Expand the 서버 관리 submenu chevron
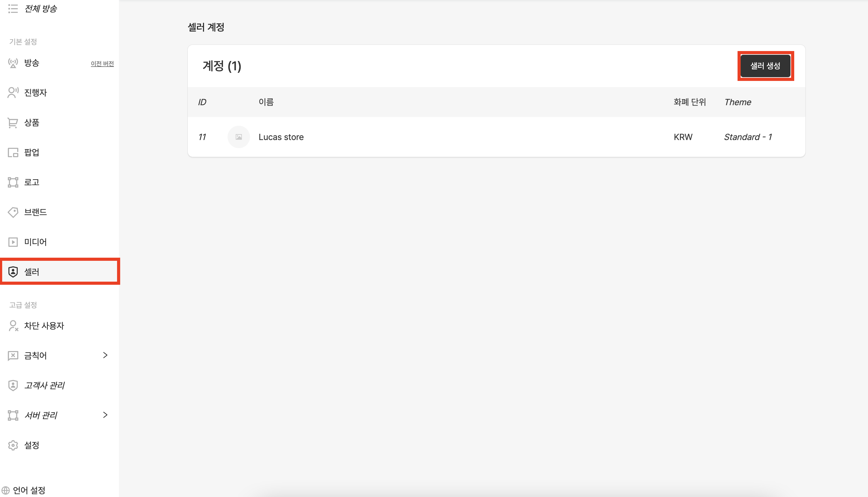868x497 pixels. (x=105, y=415)
